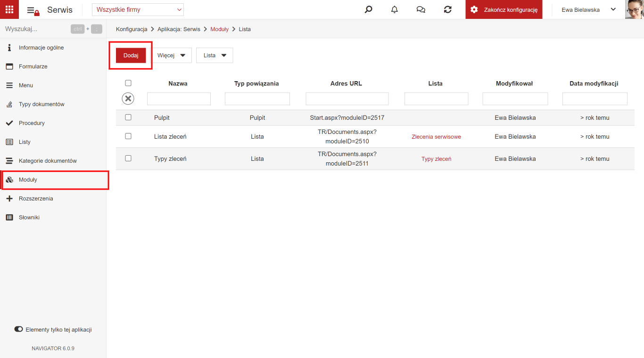This screenshot has height=358, width=644.
Task: Click the search magnifier icon in header
Action: point(369,9)
